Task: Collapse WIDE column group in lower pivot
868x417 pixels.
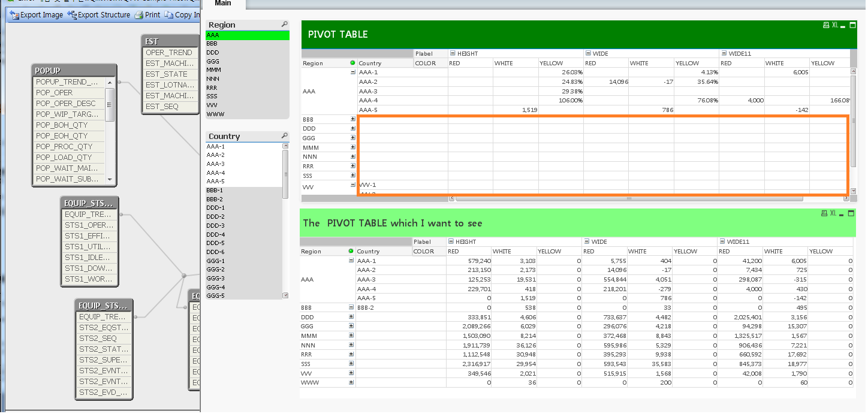Action: coord(586,241)
